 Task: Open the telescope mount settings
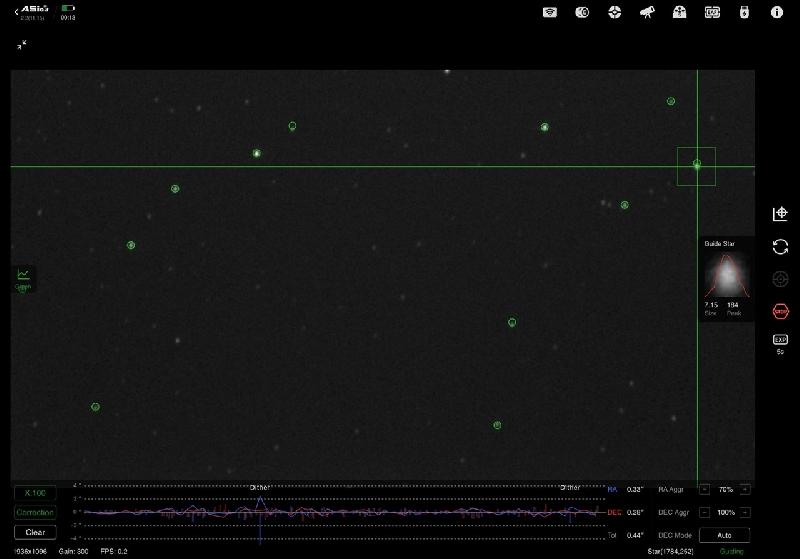647,12
